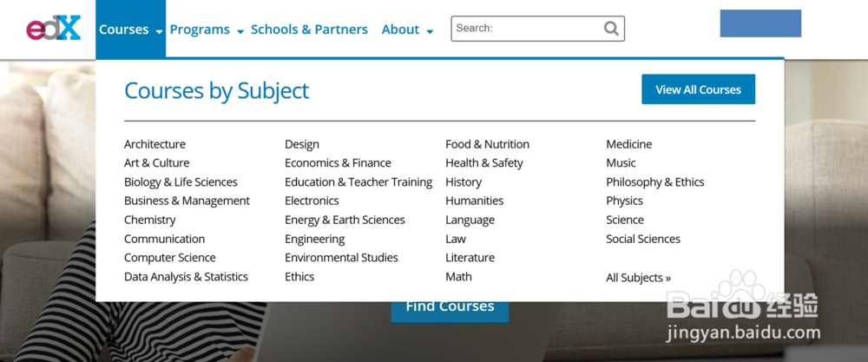The width and height of the screenshot is (868, 362).
Task: Open Economics & Finance courses
Action: [338, 163]
